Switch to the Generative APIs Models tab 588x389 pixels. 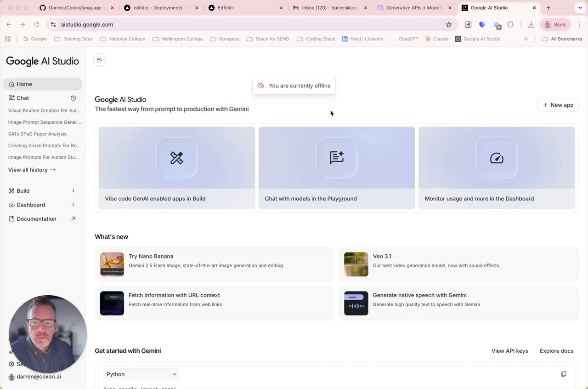coord(414,8)
